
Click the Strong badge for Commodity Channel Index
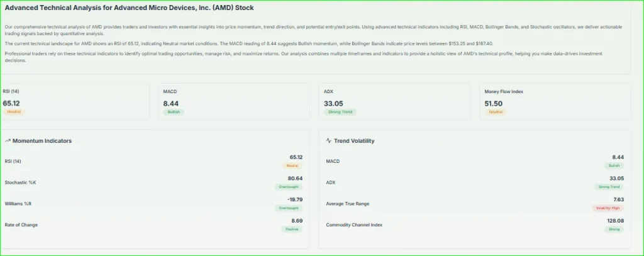coord(614,229)
